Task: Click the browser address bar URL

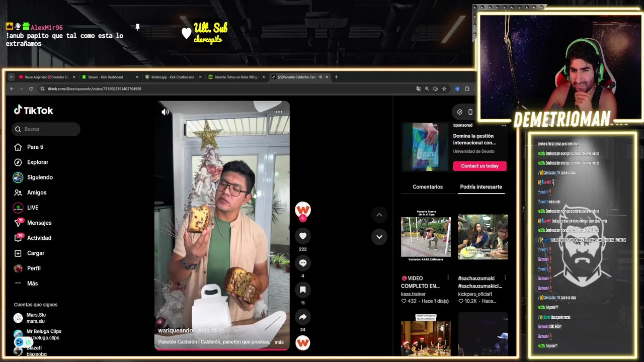Action: pos(94,88)
